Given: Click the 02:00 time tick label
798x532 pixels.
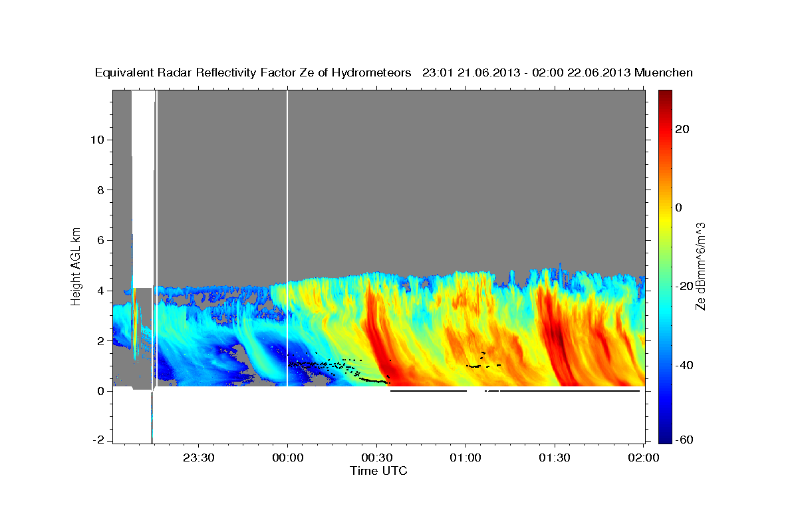Looking at the screenshot, I should click(644, 458).
